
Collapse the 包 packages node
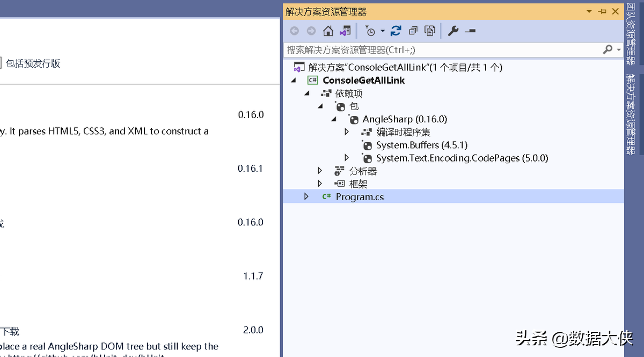point(320,106)
